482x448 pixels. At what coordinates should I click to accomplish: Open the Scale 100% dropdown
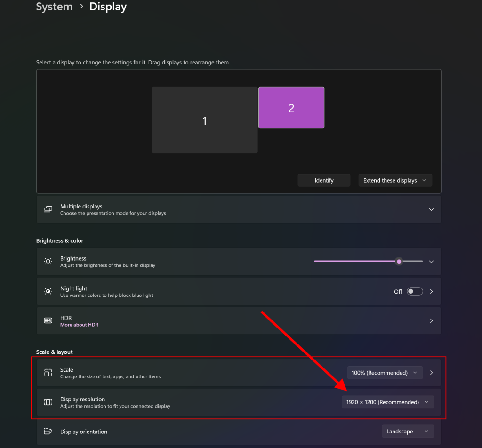[x=385, y=373]
